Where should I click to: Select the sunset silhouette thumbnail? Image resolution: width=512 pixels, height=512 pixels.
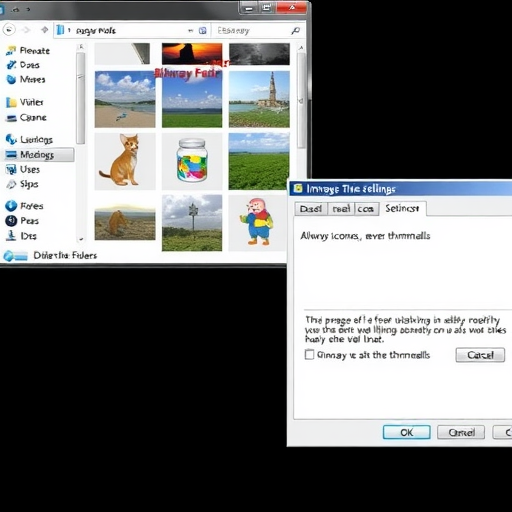(x=192, y=54)
